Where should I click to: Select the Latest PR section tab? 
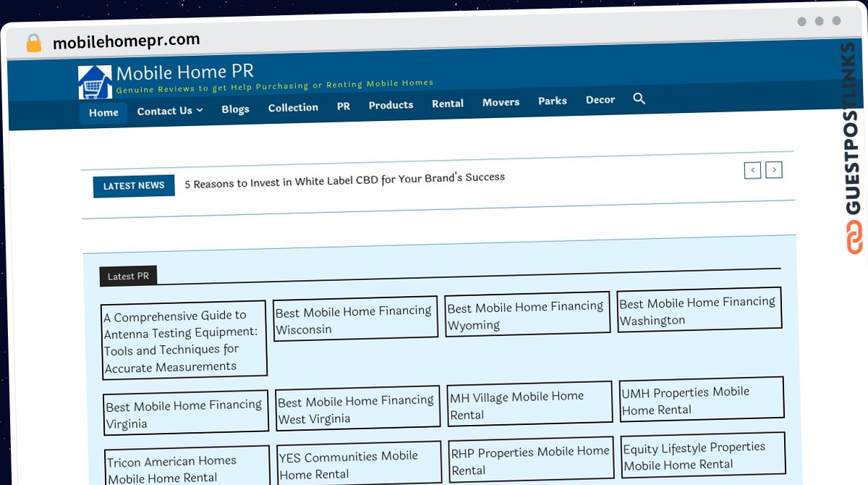point(128,276)
